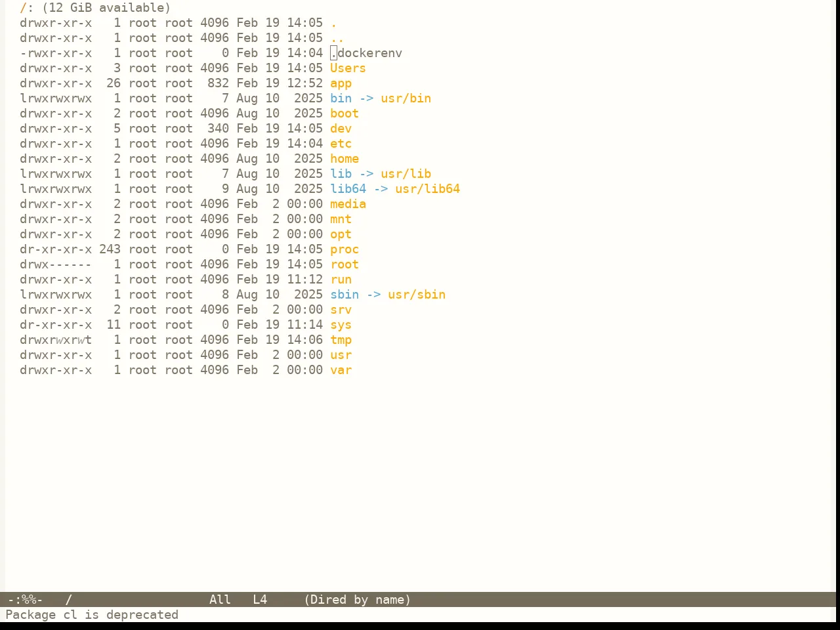Click the 'All' position indicator in mode line
This screenshot has width=840, height=630.
(220, 600)
